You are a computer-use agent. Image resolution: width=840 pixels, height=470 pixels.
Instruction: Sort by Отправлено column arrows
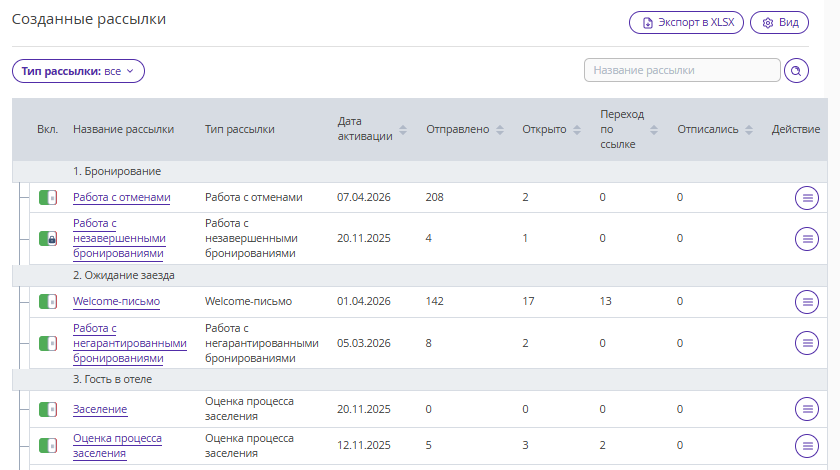pos(499,129)
